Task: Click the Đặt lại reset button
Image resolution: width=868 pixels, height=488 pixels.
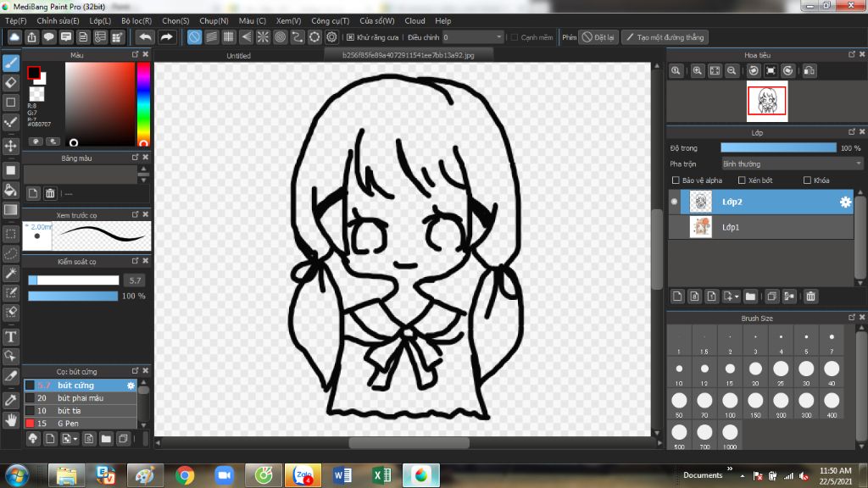Action: pyautogui.click(x=598, y=37)
